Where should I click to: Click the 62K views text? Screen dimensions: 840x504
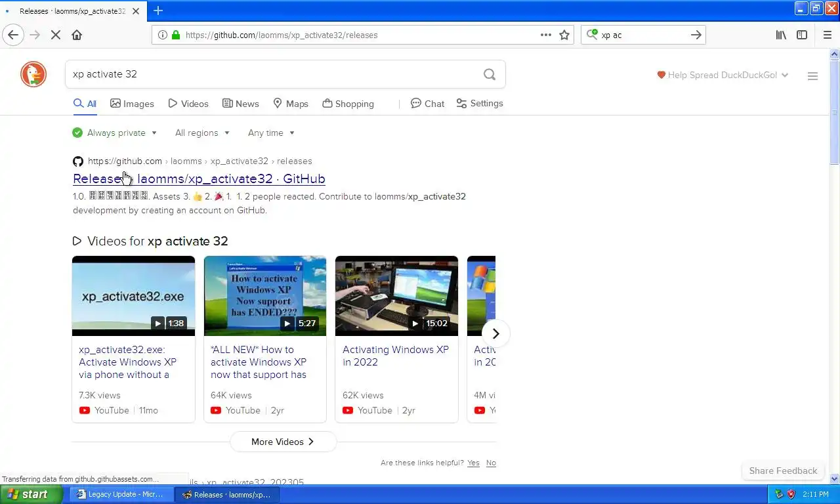(363, 395)
